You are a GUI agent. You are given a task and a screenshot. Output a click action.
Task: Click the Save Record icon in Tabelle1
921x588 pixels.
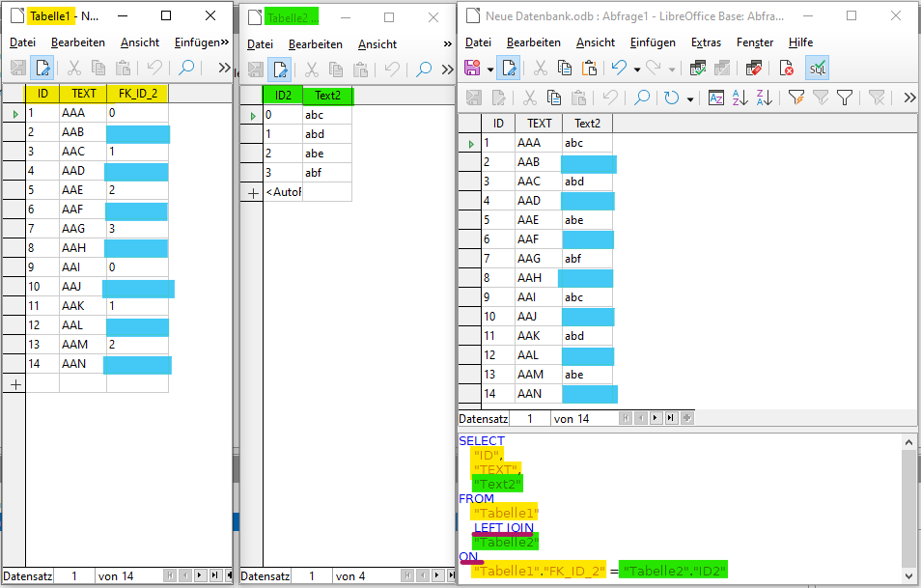coord(18,68)
